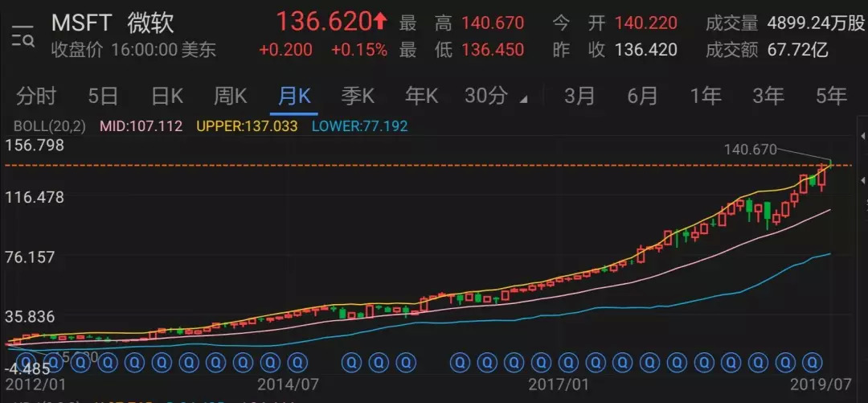Set the range to 5年
The width and height of the screenshot is (868, 403).
coord(832,97)
